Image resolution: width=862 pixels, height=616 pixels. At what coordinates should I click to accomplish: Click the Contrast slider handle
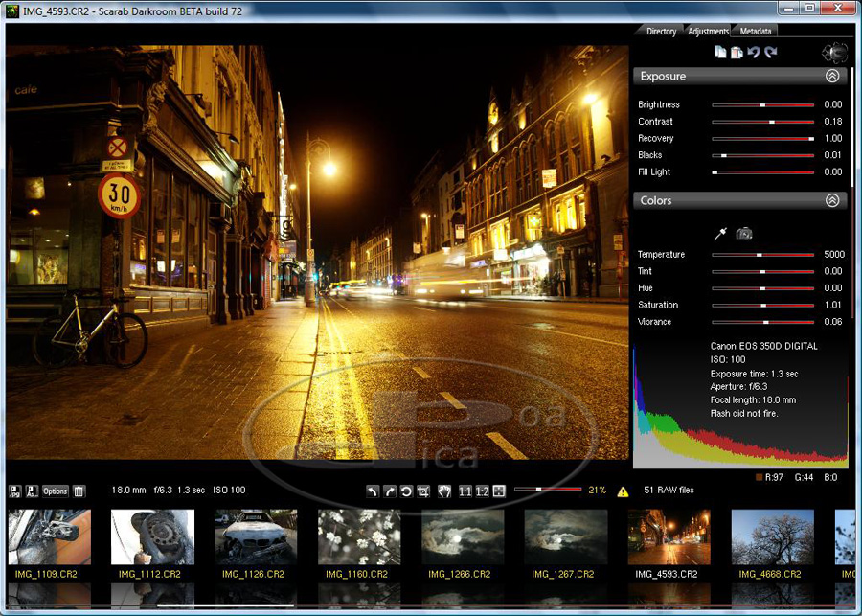[772, 122]
